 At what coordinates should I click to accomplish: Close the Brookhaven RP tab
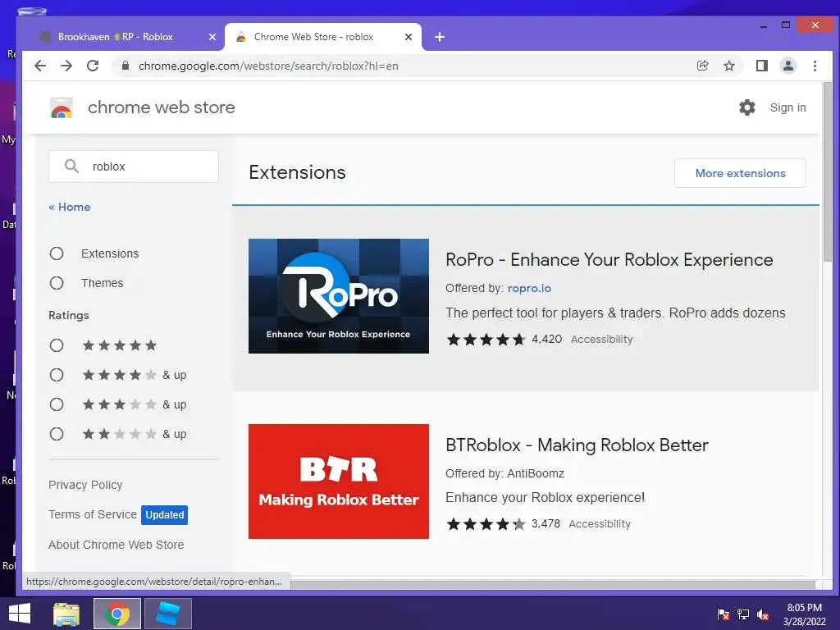pyautogui.click(x=212, y=37)
